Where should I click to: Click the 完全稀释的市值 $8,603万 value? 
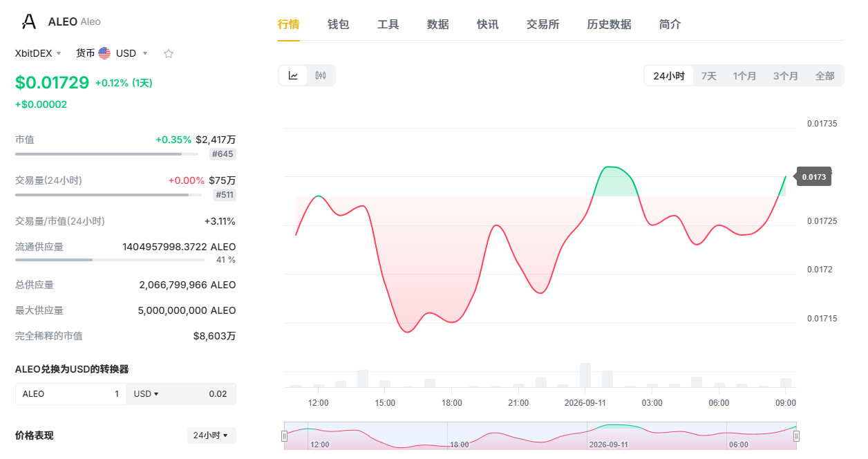(214, 336)
